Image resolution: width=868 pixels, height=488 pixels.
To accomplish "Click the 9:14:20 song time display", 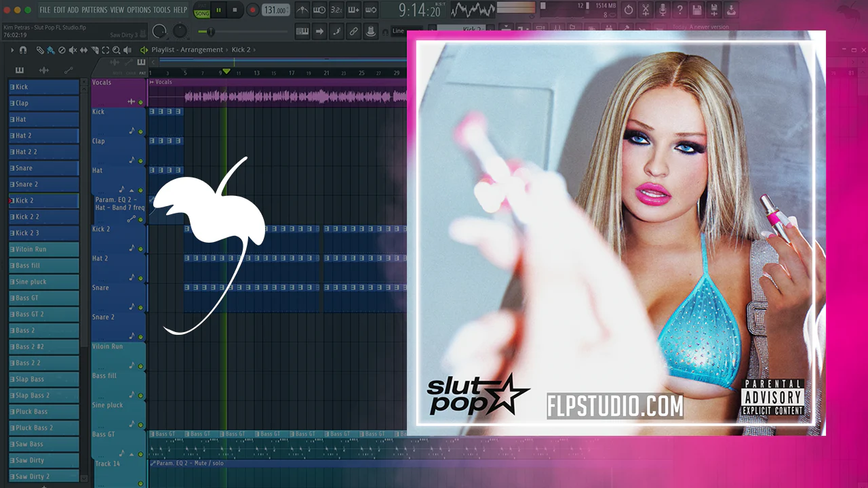I will (x=418, y=10).
